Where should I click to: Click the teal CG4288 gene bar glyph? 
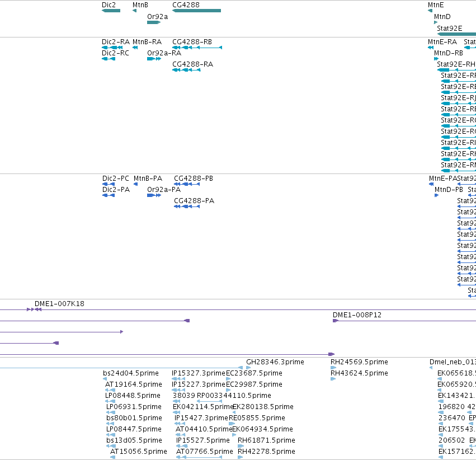tap(196, 11)
